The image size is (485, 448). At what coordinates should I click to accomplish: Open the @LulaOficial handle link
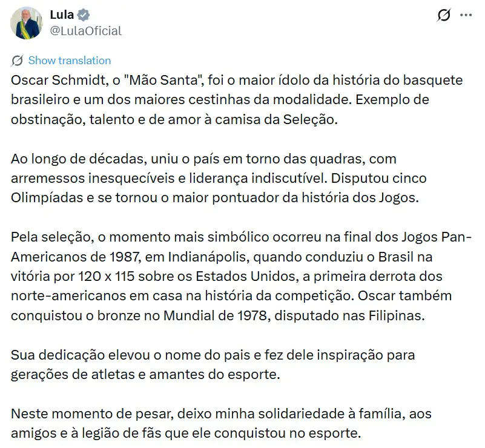point(85,31)
